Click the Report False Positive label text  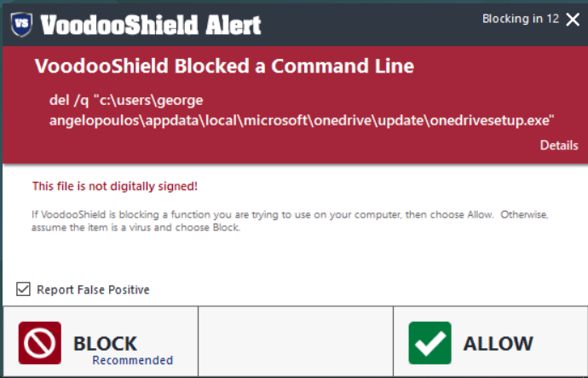93,290
